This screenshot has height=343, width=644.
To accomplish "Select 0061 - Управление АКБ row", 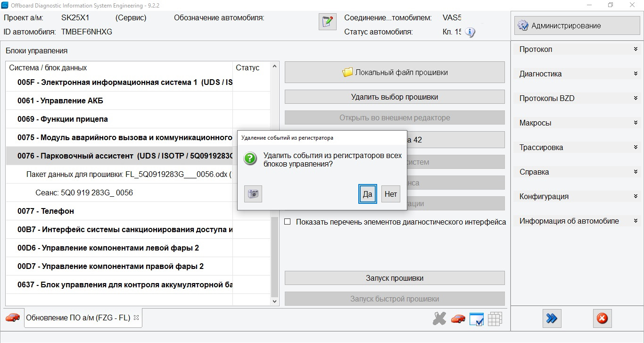I will tap(138, 100).
